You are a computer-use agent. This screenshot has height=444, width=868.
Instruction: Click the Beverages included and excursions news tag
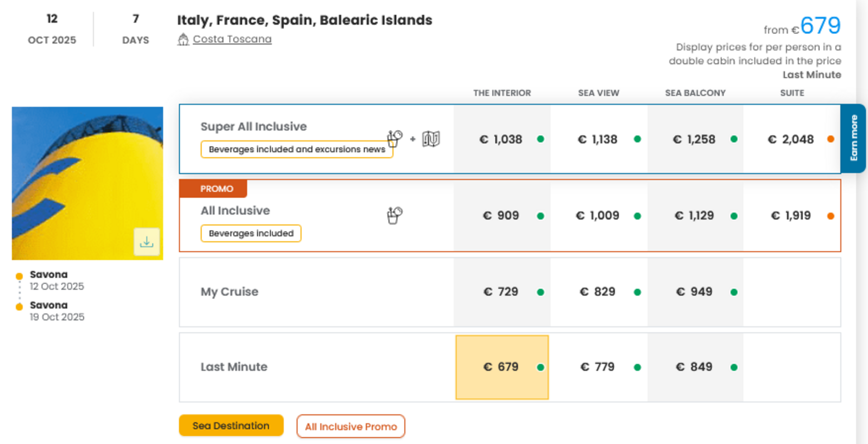(297, 149)
